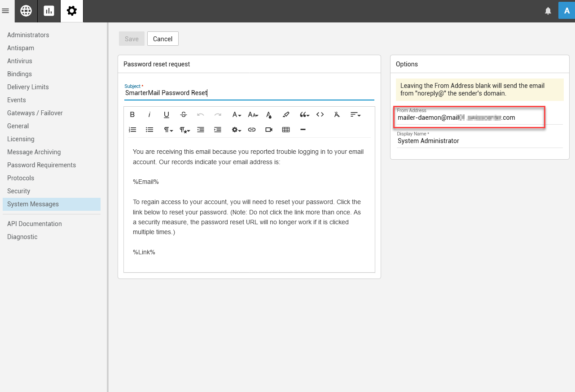
Task: Open the font family dropdown
Action: (237, 115)
